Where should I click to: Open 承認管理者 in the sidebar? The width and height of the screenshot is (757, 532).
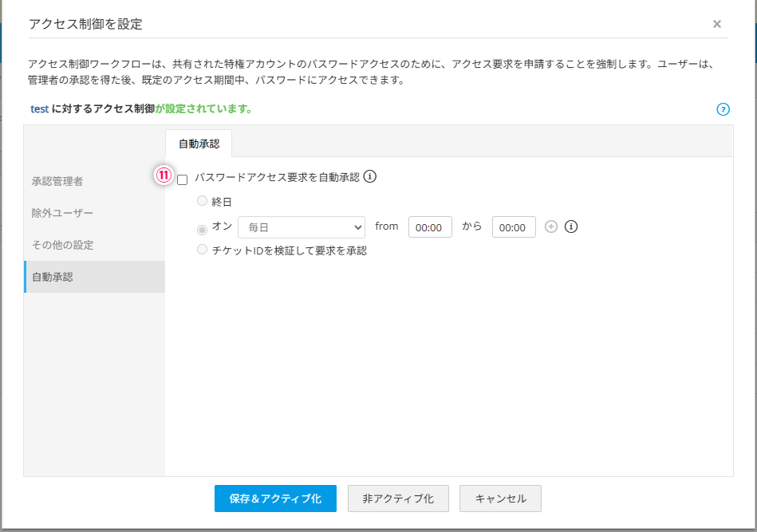[57, 181]
